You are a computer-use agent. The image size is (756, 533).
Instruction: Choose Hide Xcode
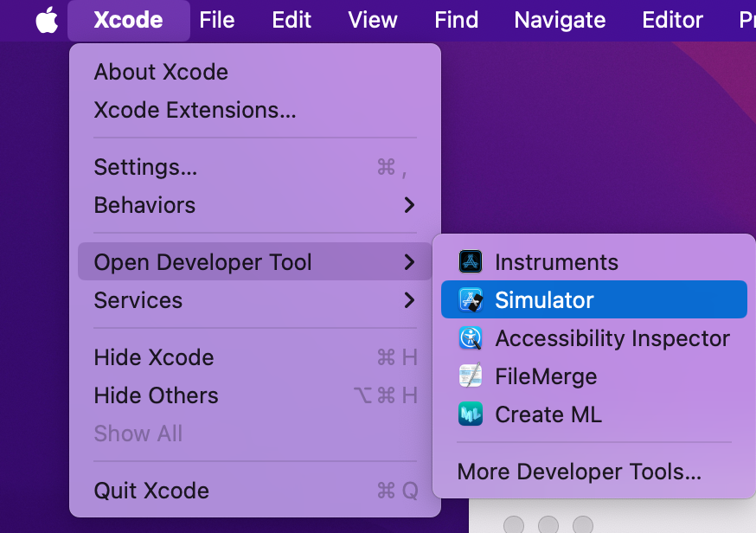pyautogui.click(x=255, y=357)
